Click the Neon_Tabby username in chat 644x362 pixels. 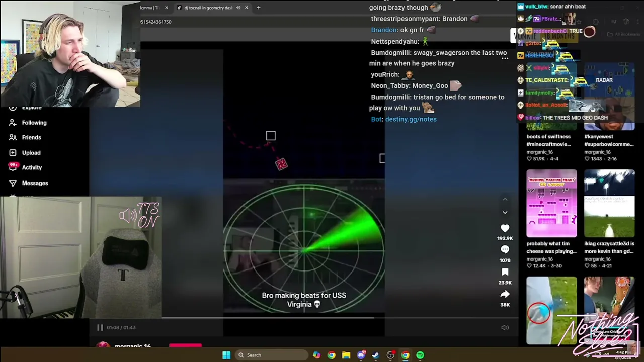390,86
